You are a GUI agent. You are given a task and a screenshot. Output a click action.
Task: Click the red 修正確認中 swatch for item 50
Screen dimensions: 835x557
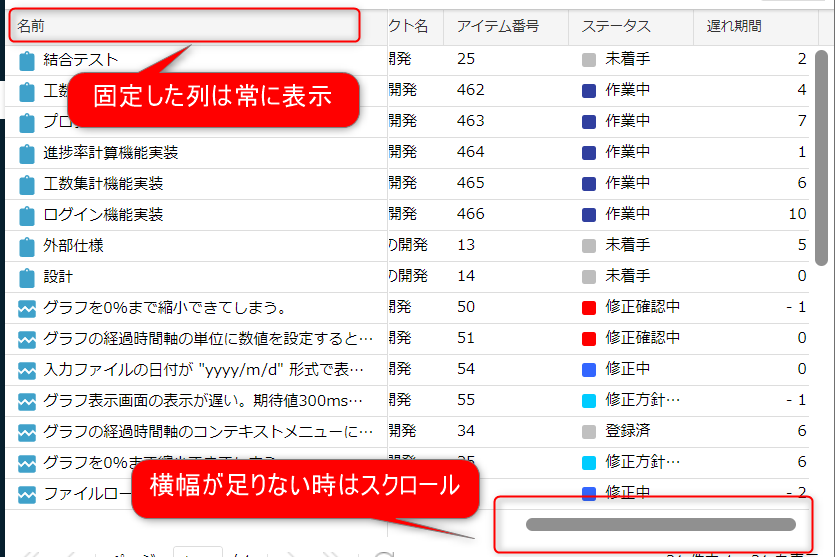(x=589, y=308)
